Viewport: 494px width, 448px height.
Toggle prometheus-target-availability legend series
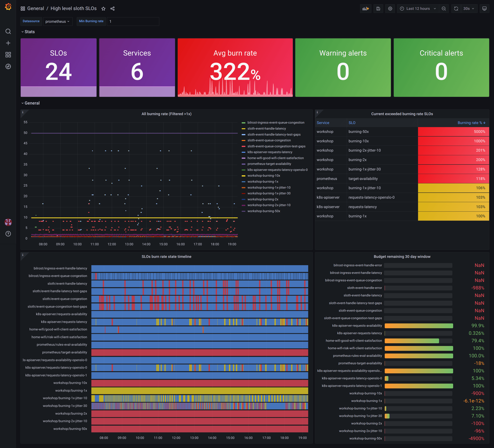point(269,164)
